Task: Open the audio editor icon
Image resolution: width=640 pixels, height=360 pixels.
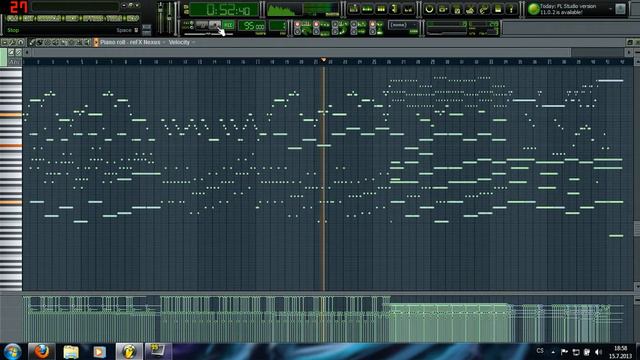Action: [470, 9]
